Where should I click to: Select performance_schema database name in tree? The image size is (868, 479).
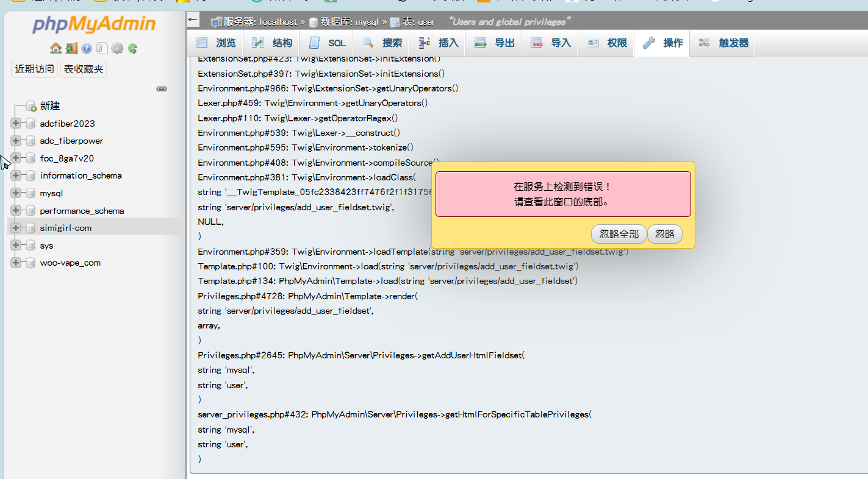pos(82,211)
